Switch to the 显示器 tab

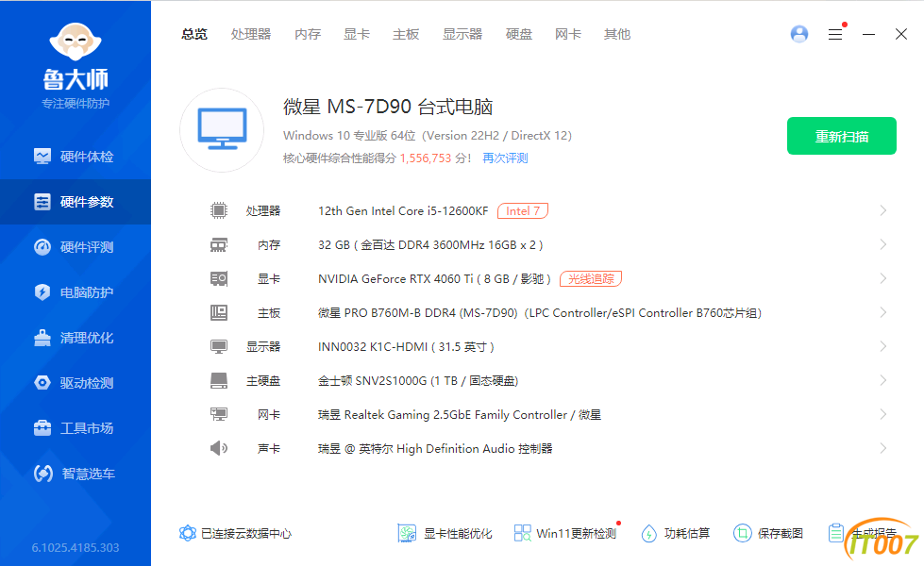462,34
